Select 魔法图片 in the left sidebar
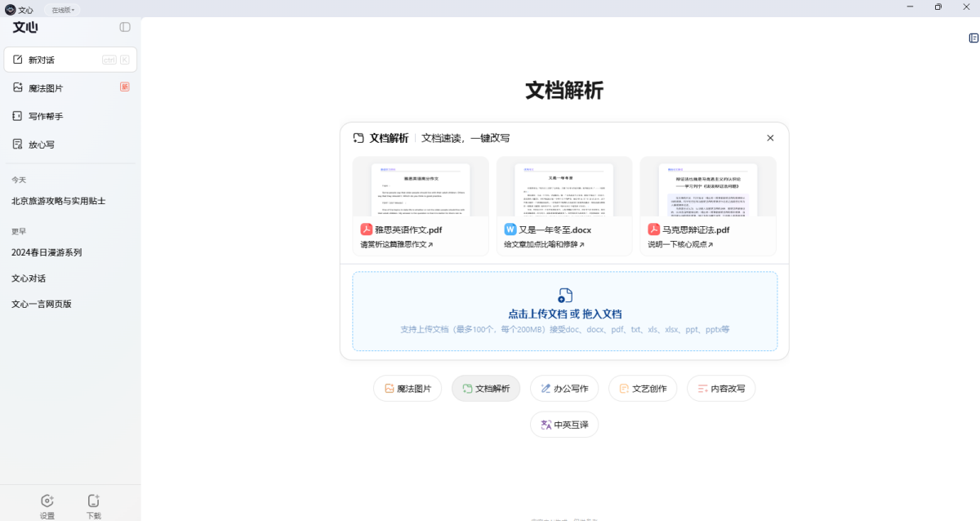Image resolution: width=980 pixels, height=521 pixels. [45, 87]
